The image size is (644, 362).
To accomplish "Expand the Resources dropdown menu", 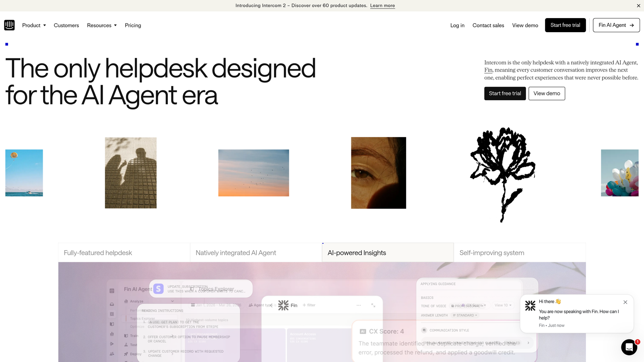I will [x=102, y=25].
